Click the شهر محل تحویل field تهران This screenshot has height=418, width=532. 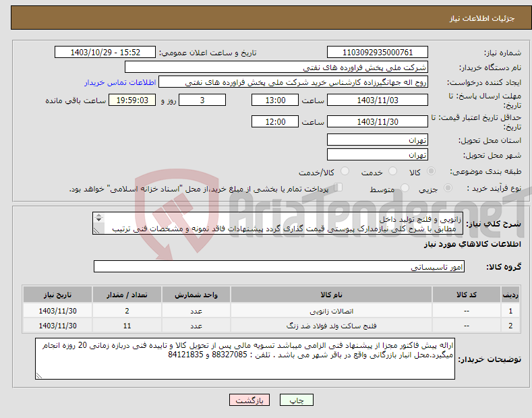(378, 155)
